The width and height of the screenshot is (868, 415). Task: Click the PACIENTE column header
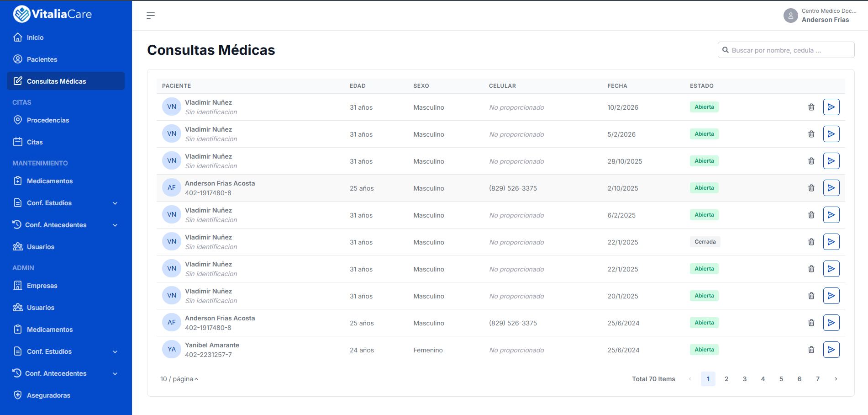coord(177,86)
